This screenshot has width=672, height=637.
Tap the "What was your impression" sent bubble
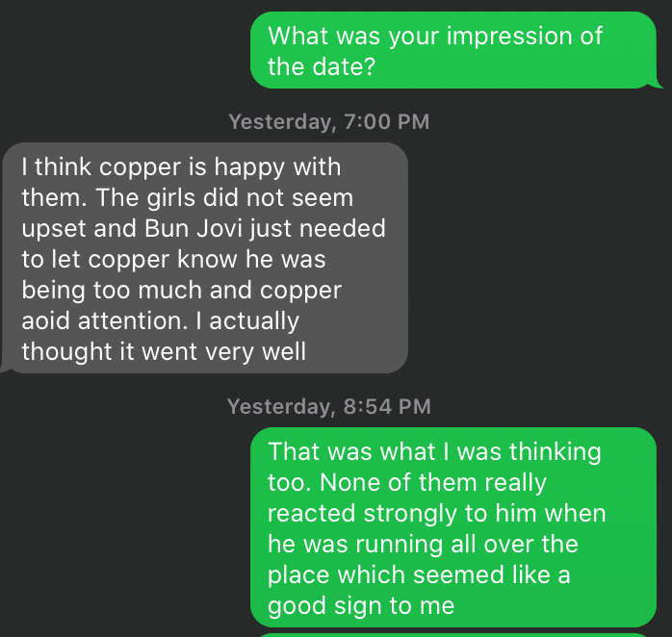coord(451,50)
